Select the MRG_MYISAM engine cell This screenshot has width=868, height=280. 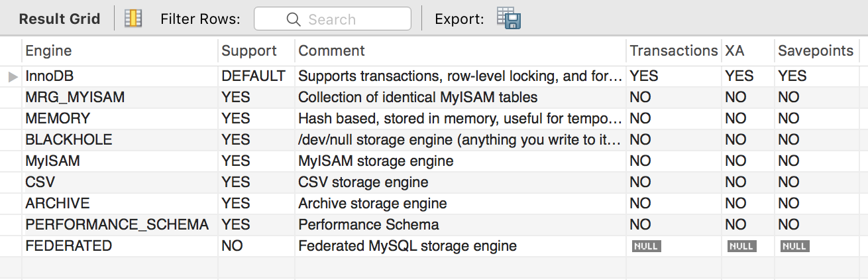coord(120,98)
